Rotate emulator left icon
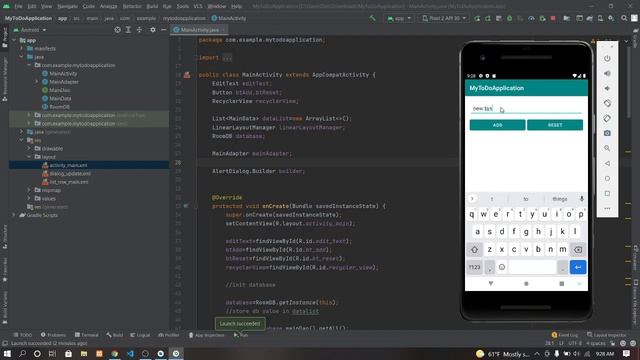Image resolution: width=640 pixels, height=360 pixels. point(607,103)
